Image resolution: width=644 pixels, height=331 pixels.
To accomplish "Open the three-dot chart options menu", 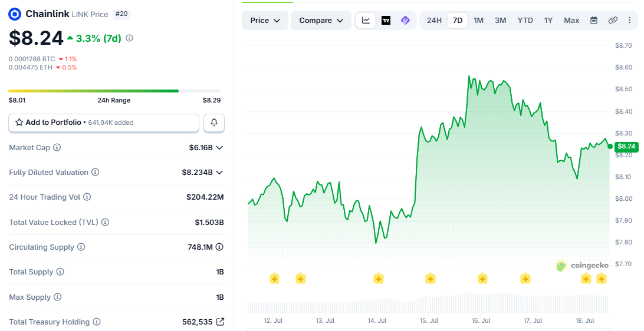I will [x=629, y=20].
